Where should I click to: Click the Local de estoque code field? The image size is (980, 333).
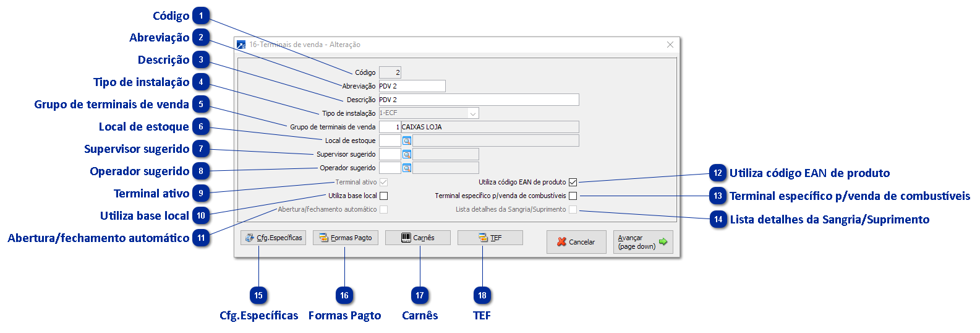click(390, 141)
